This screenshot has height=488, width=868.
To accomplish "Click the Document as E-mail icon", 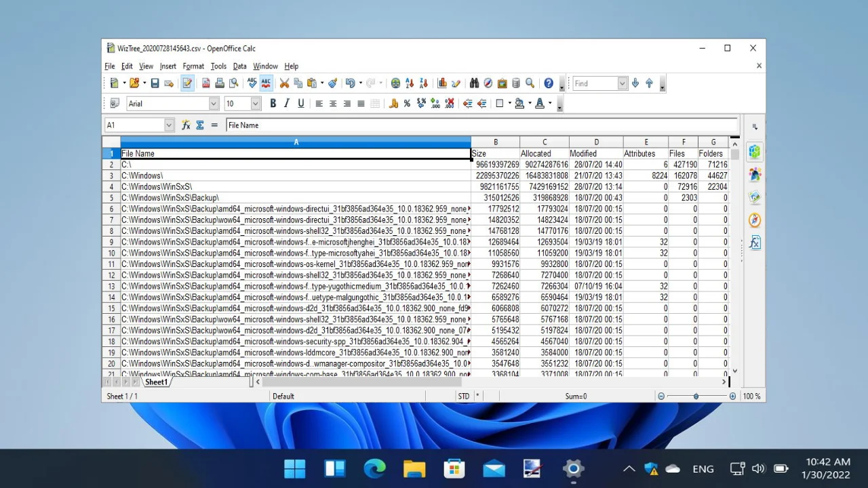I will click(169, 83).
